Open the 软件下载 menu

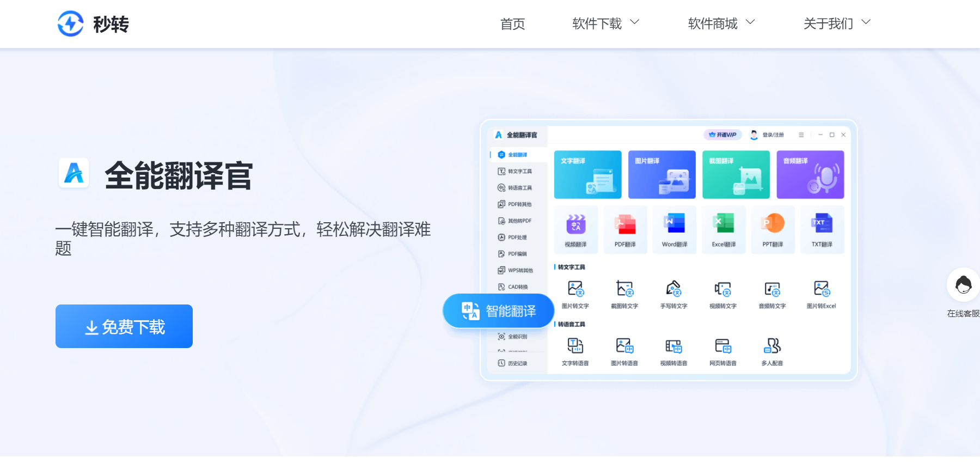pos(597,24)
